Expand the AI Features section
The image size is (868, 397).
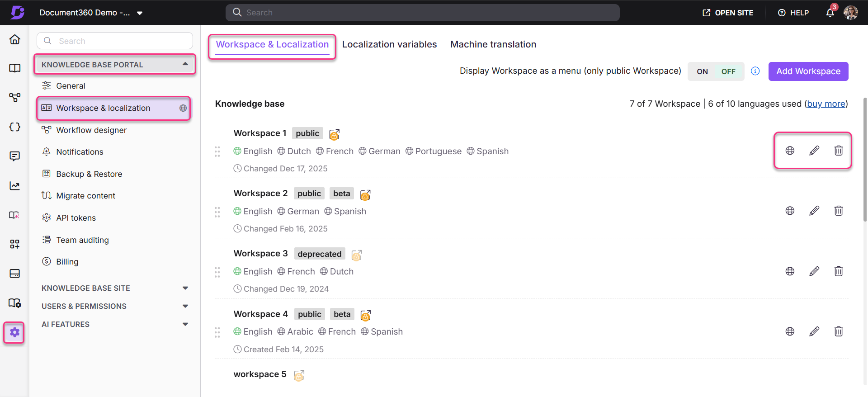coord(115,324)
